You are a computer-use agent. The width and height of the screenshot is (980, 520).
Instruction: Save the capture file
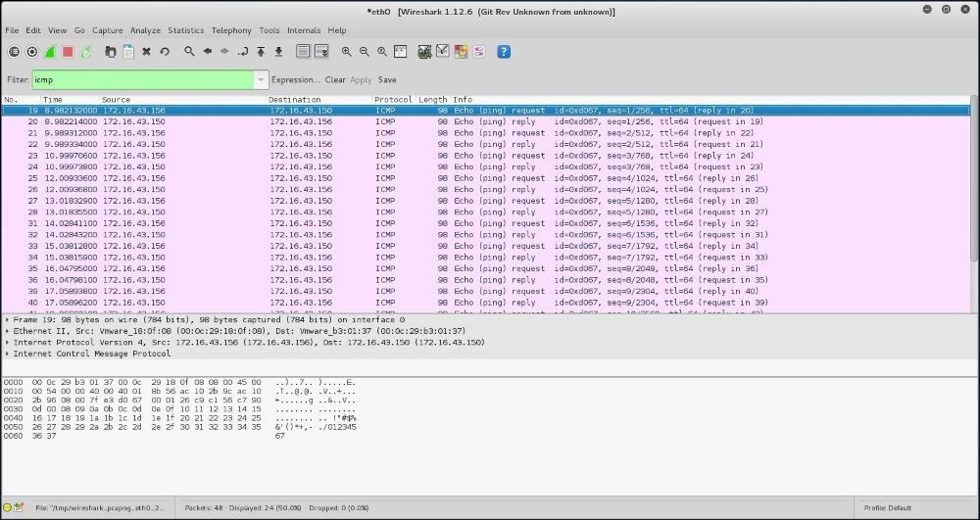(x=128, y=52)
